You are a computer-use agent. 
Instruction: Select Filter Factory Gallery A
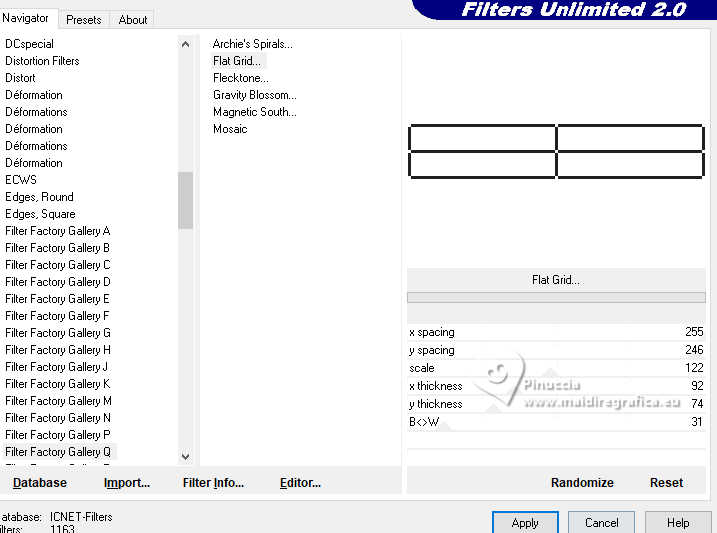[58, 231]
